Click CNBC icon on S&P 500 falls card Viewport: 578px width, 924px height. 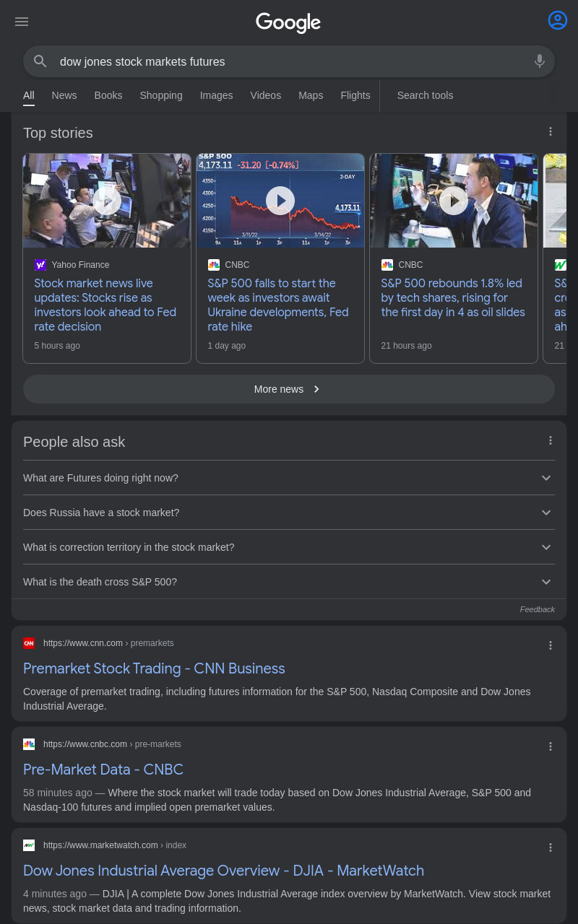click(214, 265)
